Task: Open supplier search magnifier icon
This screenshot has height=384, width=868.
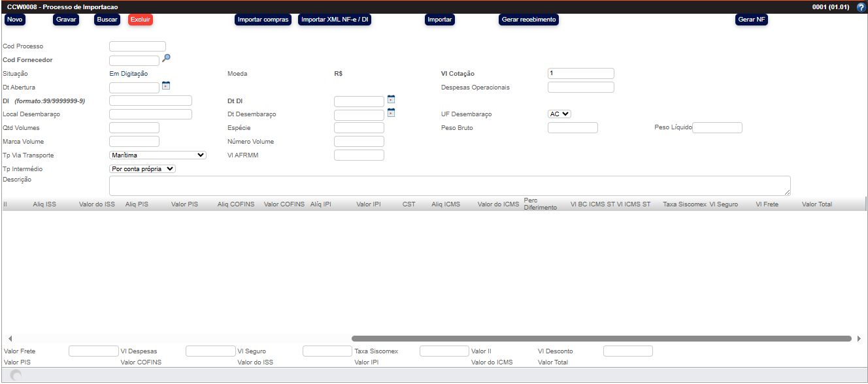Action: click(166, 59)
